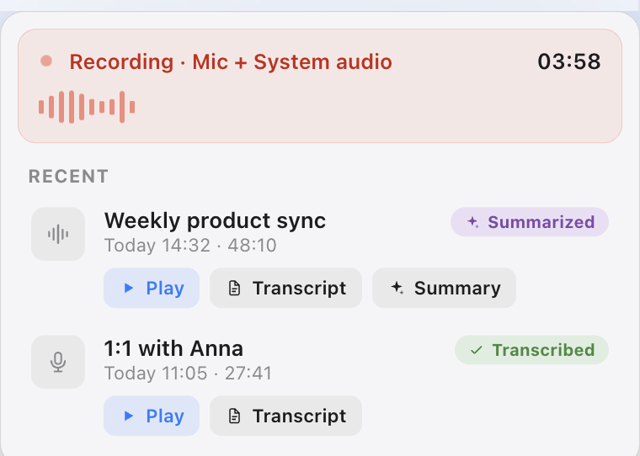Open Transcript for Weekly product sync
The height and width of the screenshot is (456, 640).
(x=286, y=288)
